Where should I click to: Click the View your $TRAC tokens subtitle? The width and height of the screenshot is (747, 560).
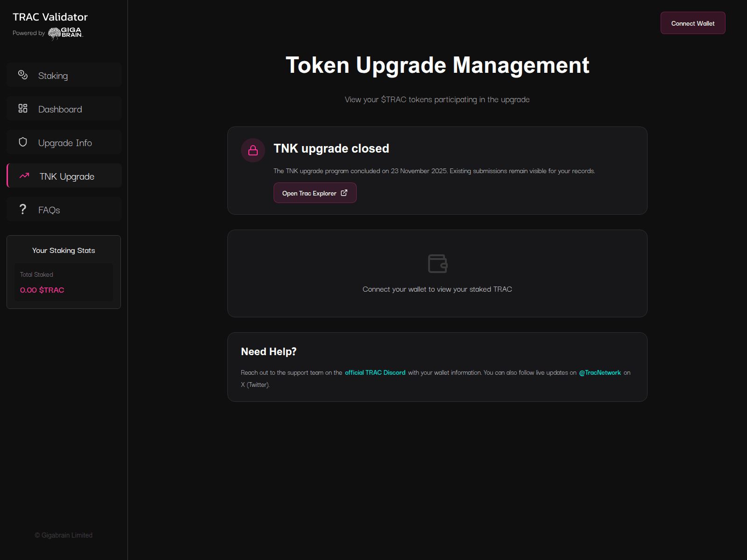click(x=437, y=99)
